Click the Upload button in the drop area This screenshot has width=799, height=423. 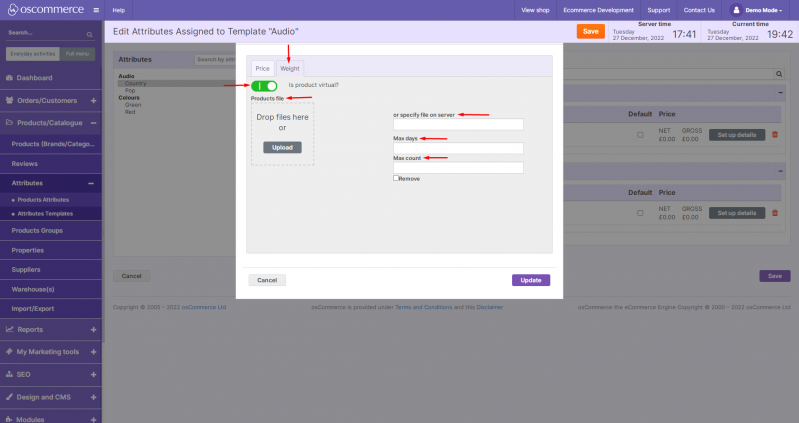(x=282, y=147)
